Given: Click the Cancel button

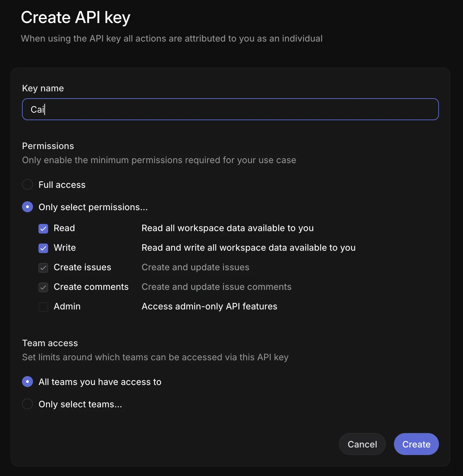Looking at the screenshot, I should click(x=362, y=444).
